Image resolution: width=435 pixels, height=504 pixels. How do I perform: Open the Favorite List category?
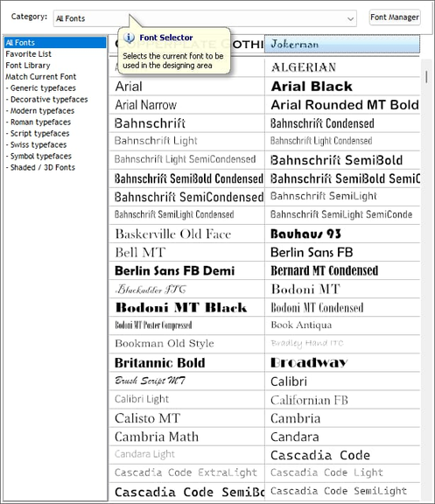(28, 54)
